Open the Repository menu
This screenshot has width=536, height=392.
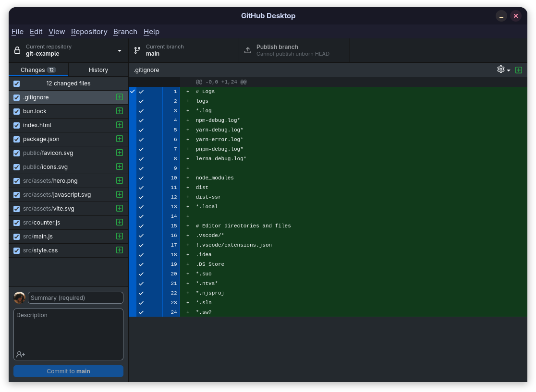pyautogui.click(x=89, y=32)
